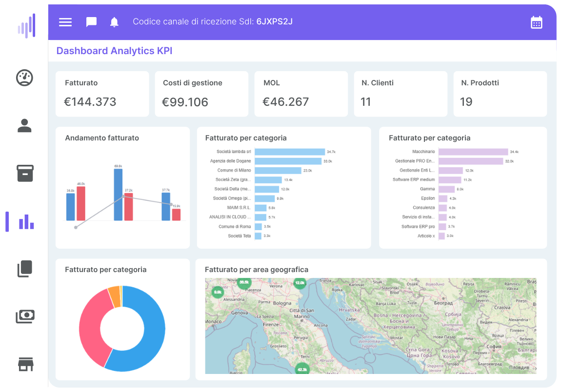Click the red bar labeled 15.9k
Image resolution: width=562 pixels, height=392 pixels.
[176, 215]
